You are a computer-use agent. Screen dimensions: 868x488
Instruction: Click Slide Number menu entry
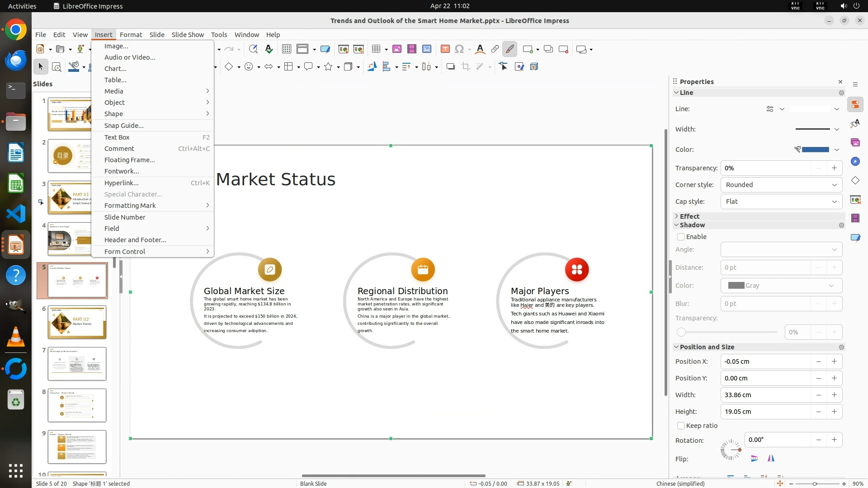pos(125,217)
